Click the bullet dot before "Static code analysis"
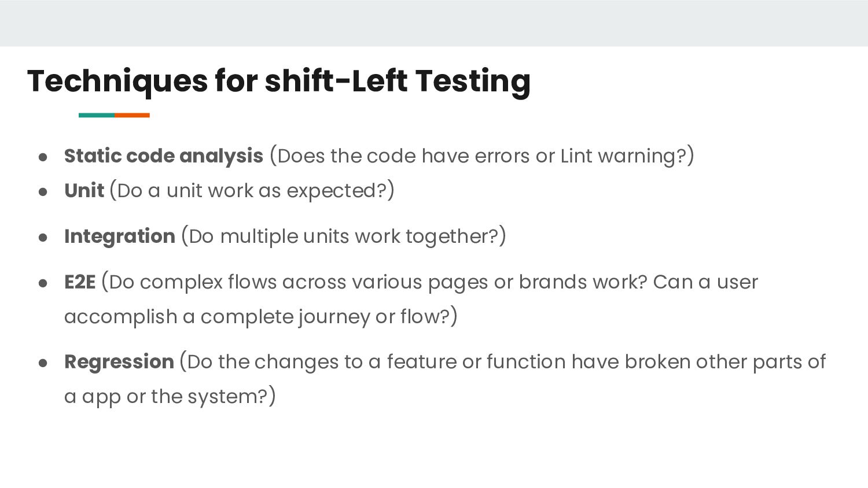Screen dimensions: 868x488 pyautogui.click(x=43, y=157)
